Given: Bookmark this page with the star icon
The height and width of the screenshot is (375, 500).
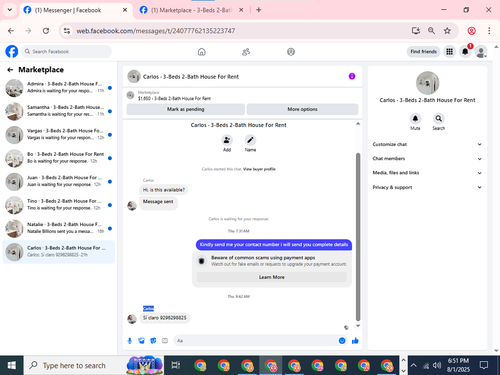Looking at the screenshot, I should point(447,31).
